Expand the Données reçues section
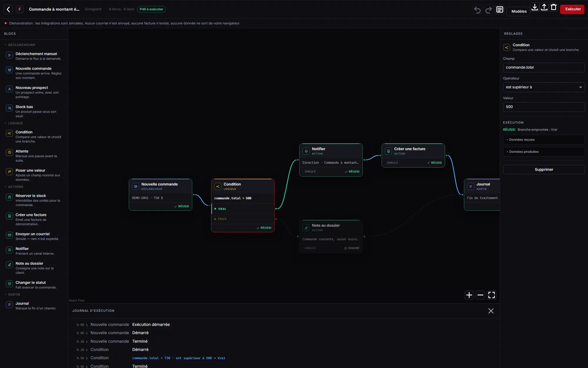This screenshot has width=588, height=368. coord(544,140)
